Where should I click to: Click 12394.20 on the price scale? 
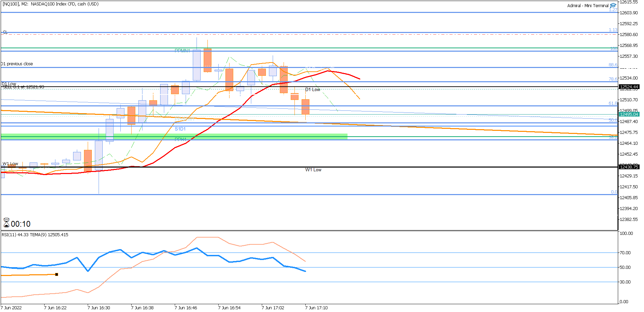(629, 209)
